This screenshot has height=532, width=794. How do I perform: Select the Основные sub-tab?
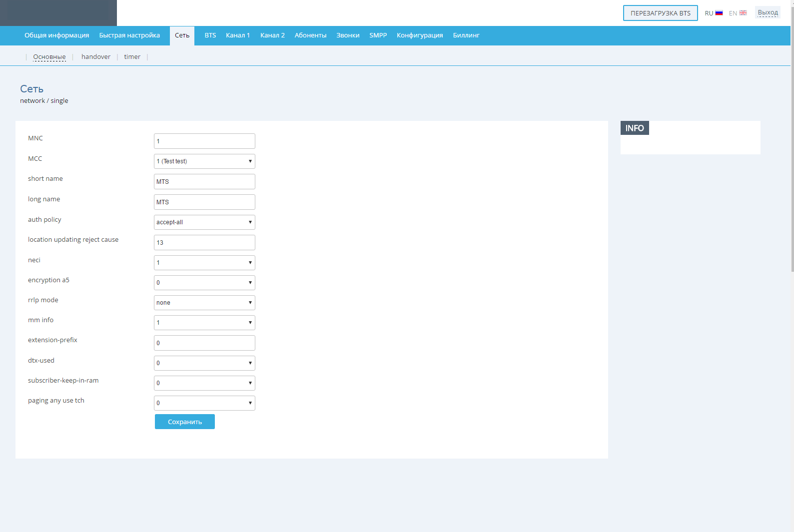pos(49,57)
